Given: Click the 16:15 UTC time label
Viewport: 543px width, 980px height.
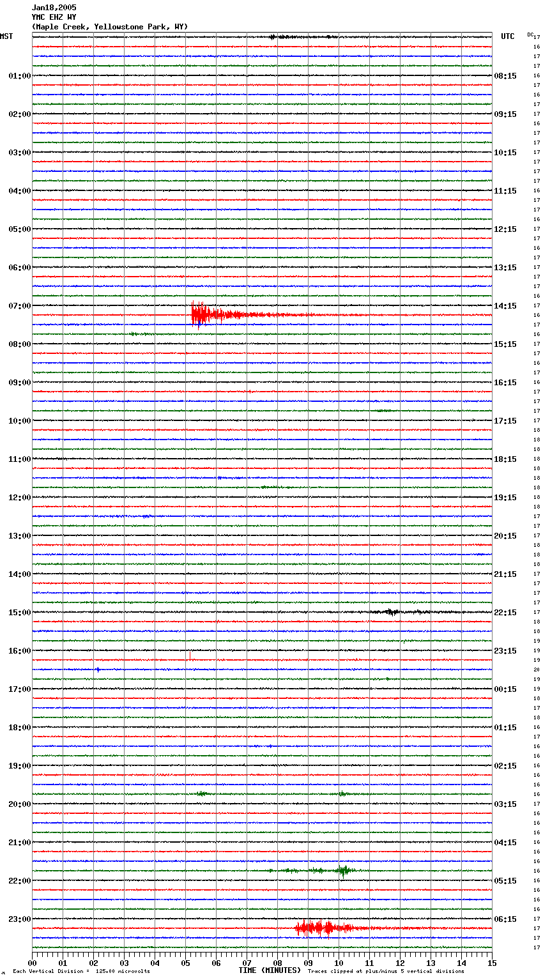Looking at the screenshot, I should pos(505,383).
